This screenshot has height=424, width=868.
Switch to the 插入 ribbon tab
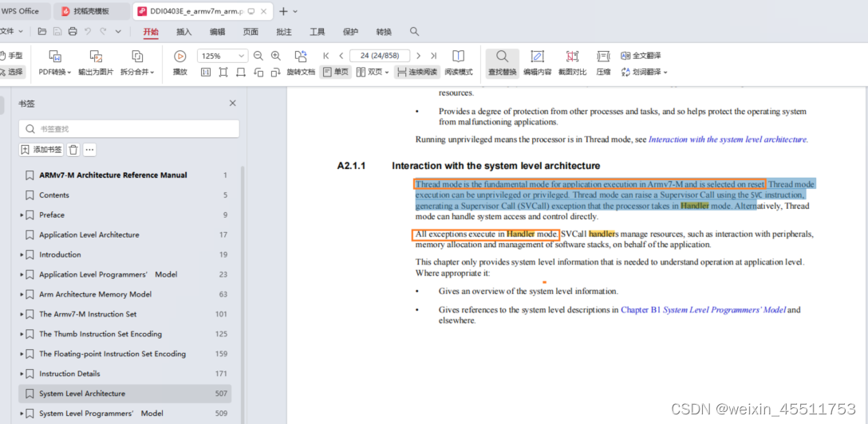tap(183, 32)
